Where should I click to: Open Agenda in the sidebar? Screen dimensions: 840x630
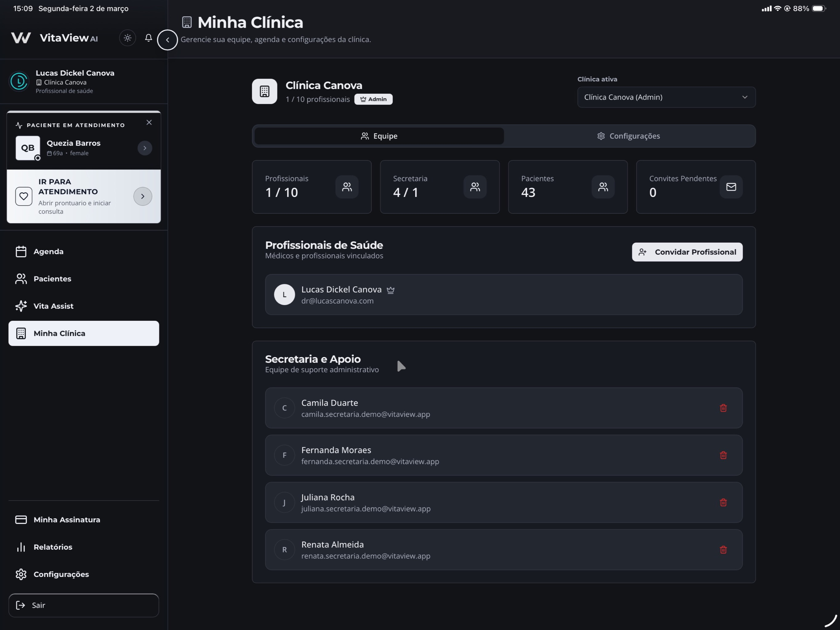tap(84, 252)
